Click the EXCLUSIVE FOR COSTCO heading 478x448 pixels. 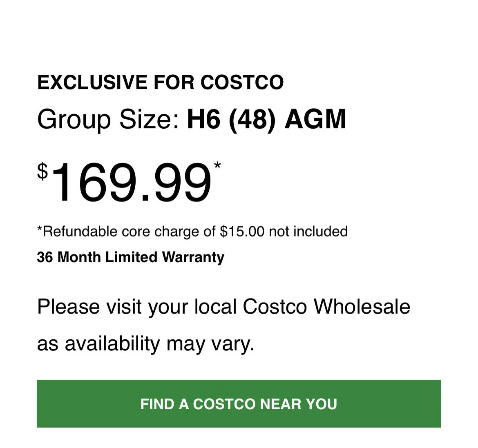pyautogui.click(x=160, y=82)
